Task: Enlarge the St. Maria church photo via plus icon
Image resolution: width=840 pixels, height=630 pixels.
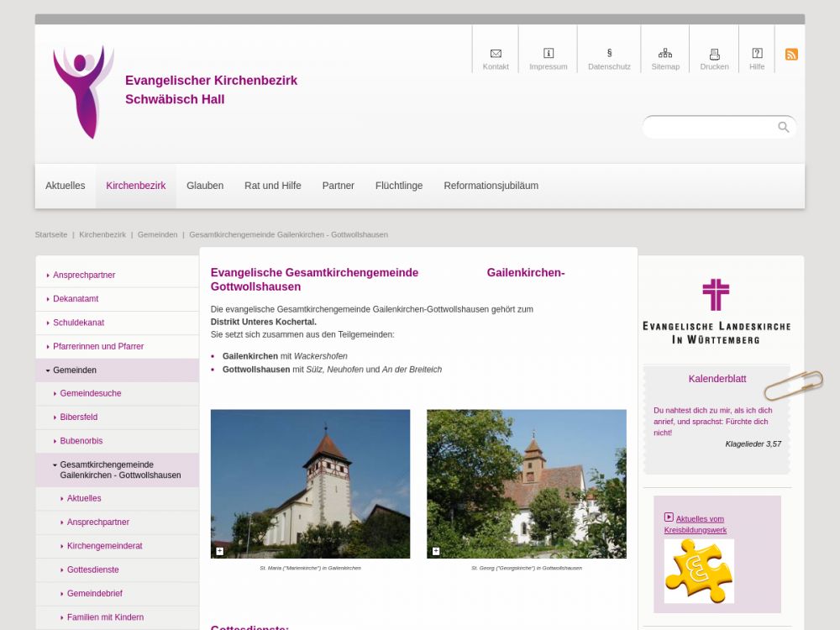Action: [x=220, y=551]
